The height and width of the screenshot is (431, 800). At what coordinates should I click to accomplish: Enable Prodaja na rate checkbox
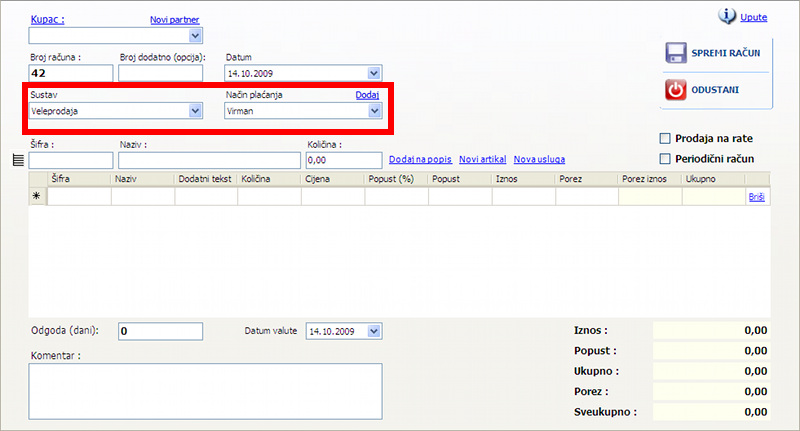(x=665, y=138)
